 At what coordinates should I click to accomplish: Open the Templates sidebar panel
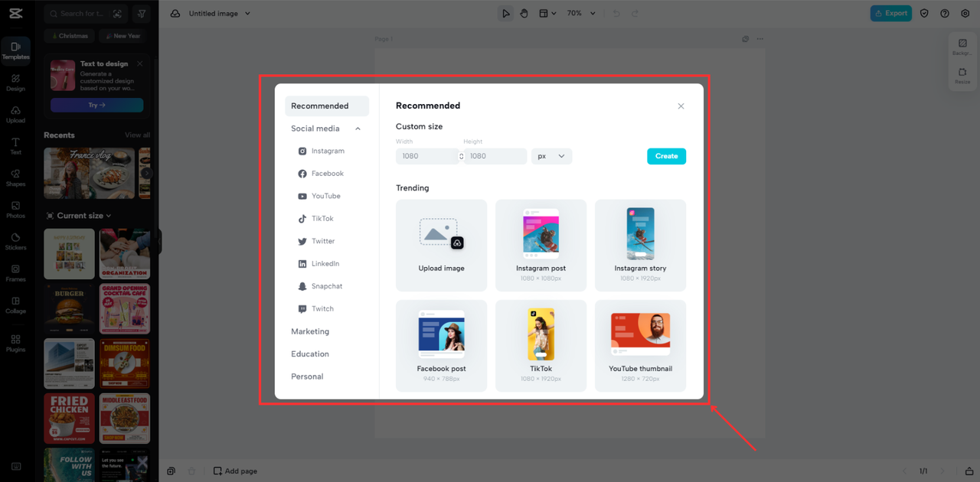coord(15,50)
